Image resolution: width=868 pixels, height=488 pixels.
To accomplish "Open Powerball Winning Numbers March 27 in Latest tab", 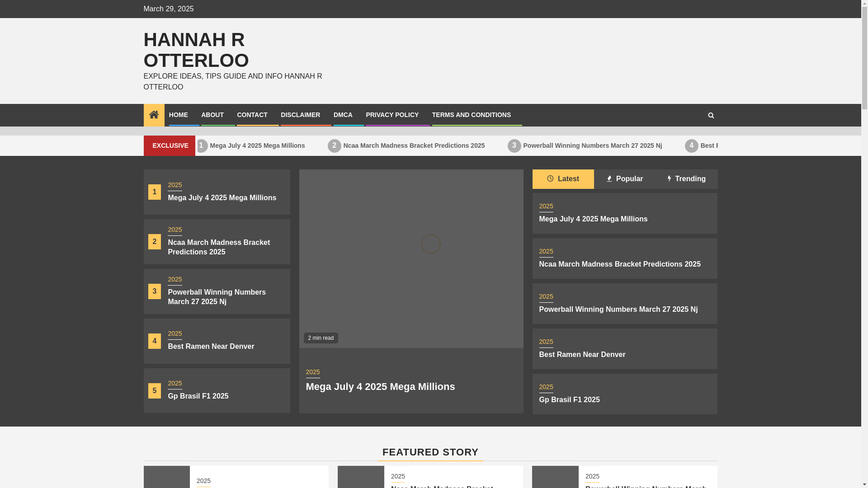I will 618,310.
